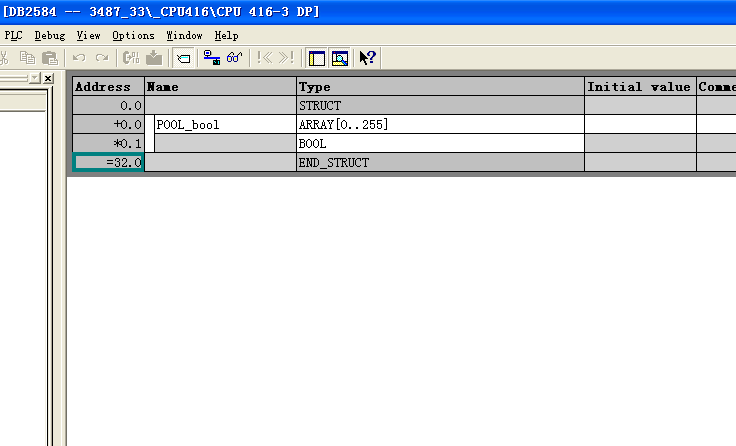Image resolution: width=736 pixels, height=446 pixels.
Task: Click the Paste clipboard icon
Action: tap(49, 58)
